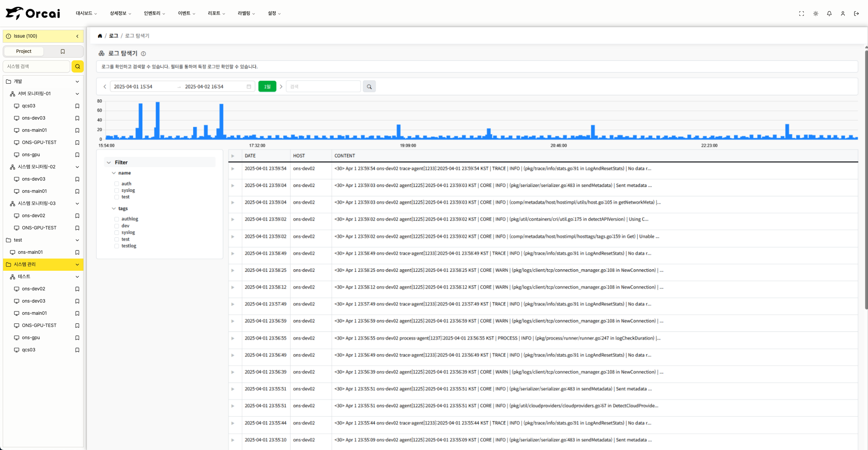868x450 pixels.
Task: Expand the first log row arrow
Action: (233, 169)
